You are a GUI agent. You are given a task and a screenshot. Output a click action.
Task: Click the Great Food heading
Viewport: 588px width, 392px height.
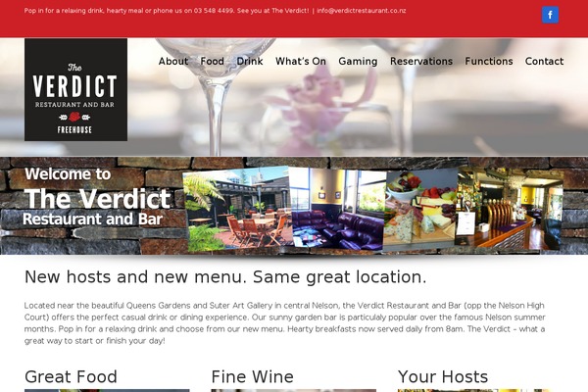pyautogui.click(x=71, y=376)
